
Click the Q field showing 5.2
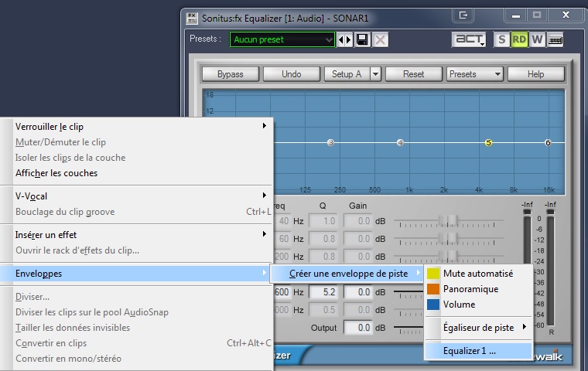[x=323, y=292]
